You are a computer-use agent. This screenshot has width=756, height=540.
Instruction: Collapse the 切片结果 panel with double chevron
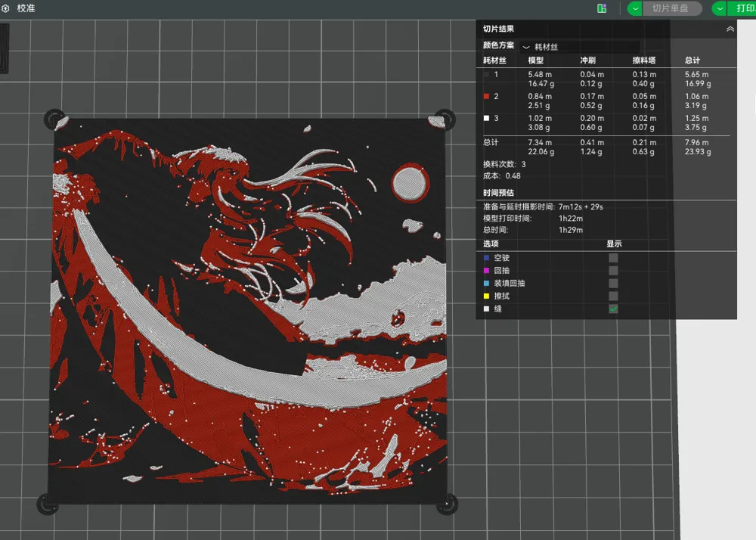pos(730,29)
